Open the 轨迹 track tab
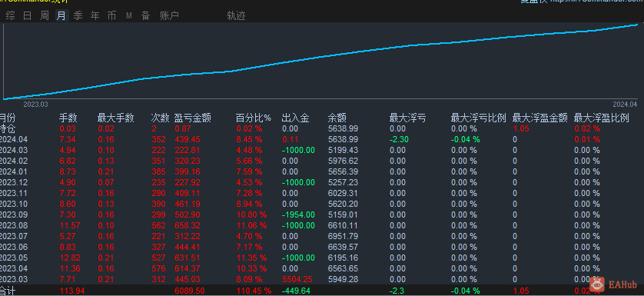The height and width of the screenshot is (296, 644). pos(236,16)
